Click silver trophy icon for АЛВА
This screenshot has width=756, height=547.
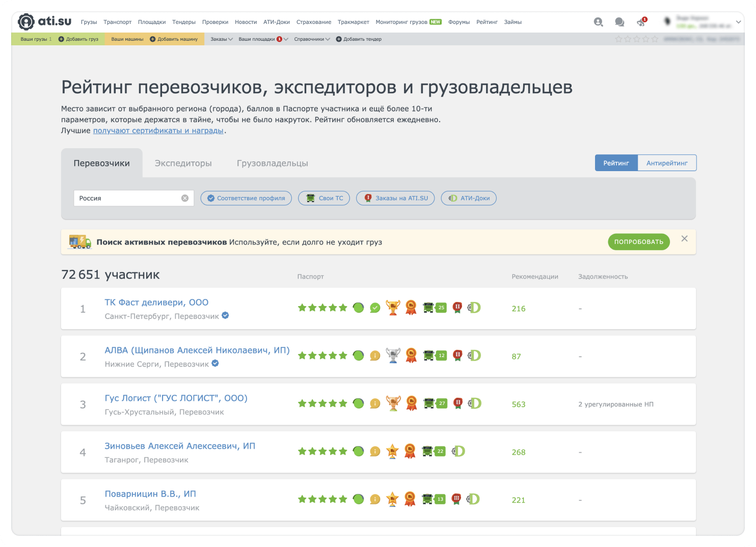tap(393, 355)
